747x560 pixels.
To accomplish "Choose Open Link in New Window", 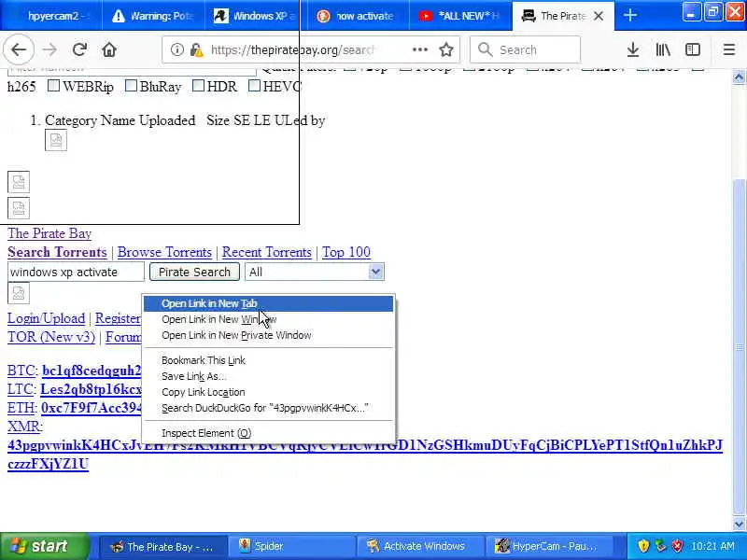I will [x=268, y=319].
